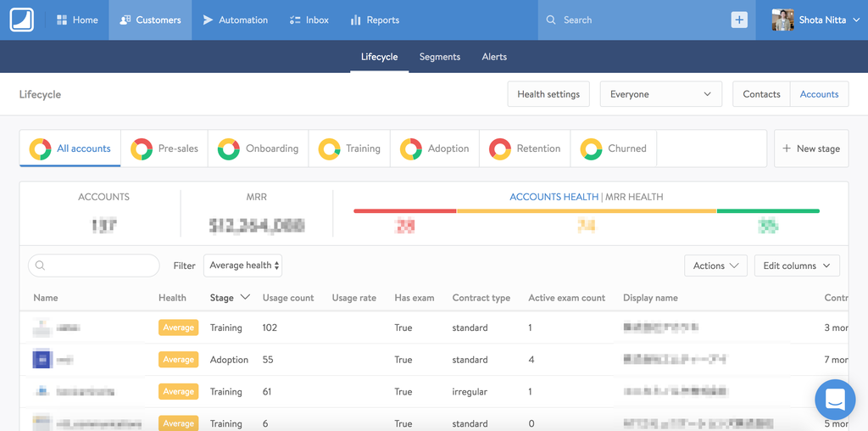Image resolution: width=868 pixels, height=431 pixels.
Task: Open the Customers menu item
Action: pos(150,20)
